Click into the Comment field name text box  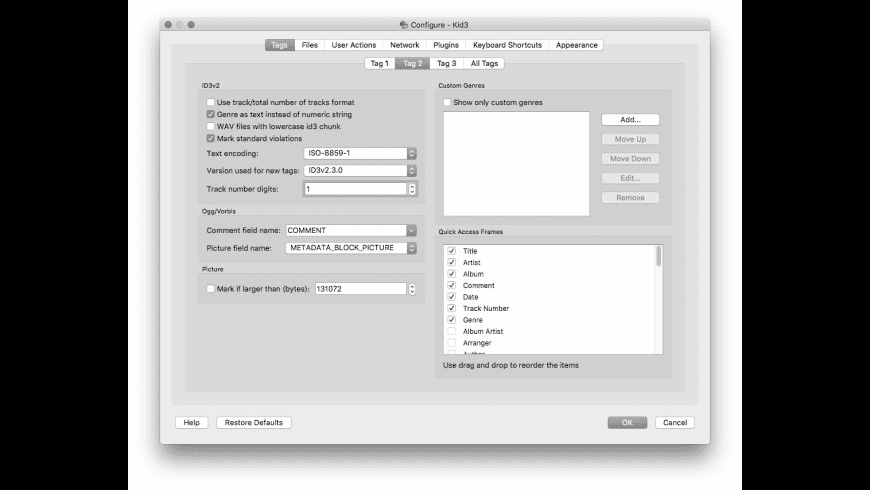click(x=346, y=230)
